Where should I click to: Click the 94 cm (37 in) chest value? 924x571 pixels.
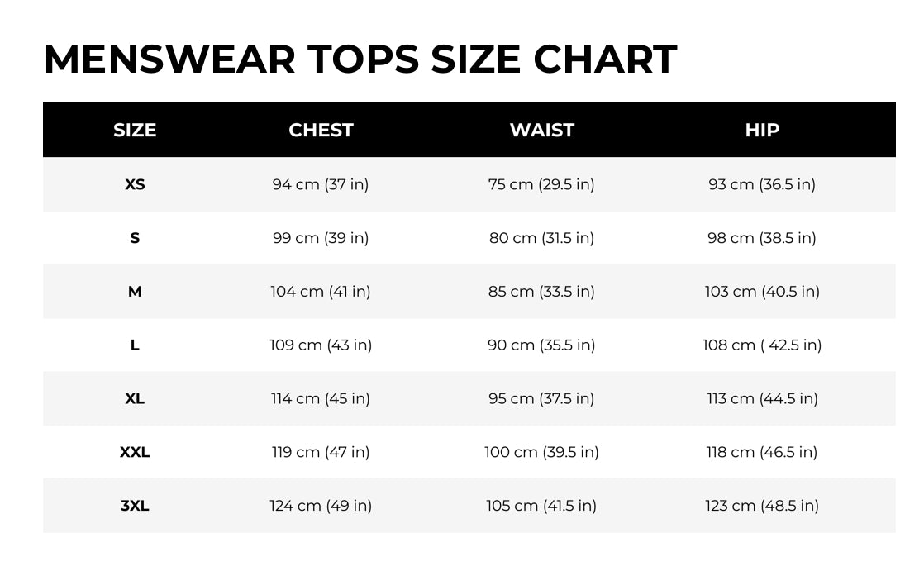[321, 184]
